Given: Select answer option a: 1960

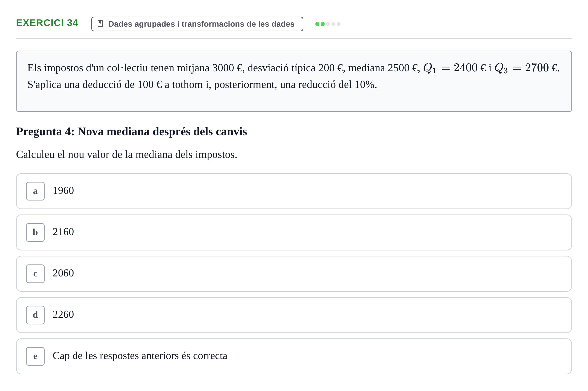Looking at the screenshot, I should click(294, 191).
